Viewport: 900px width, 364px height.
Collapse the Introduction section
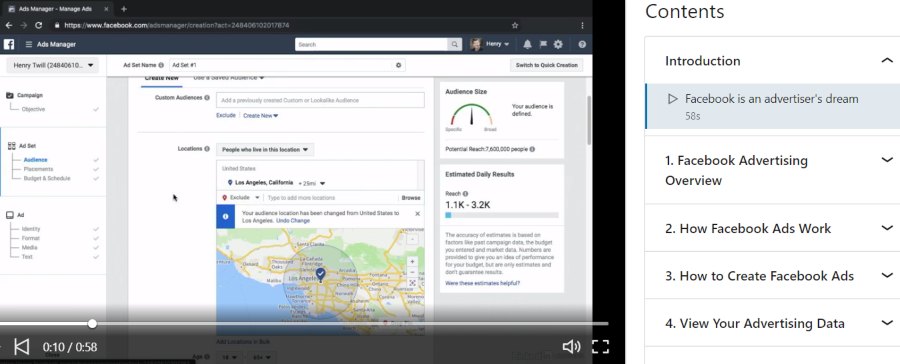coord(887,60)
